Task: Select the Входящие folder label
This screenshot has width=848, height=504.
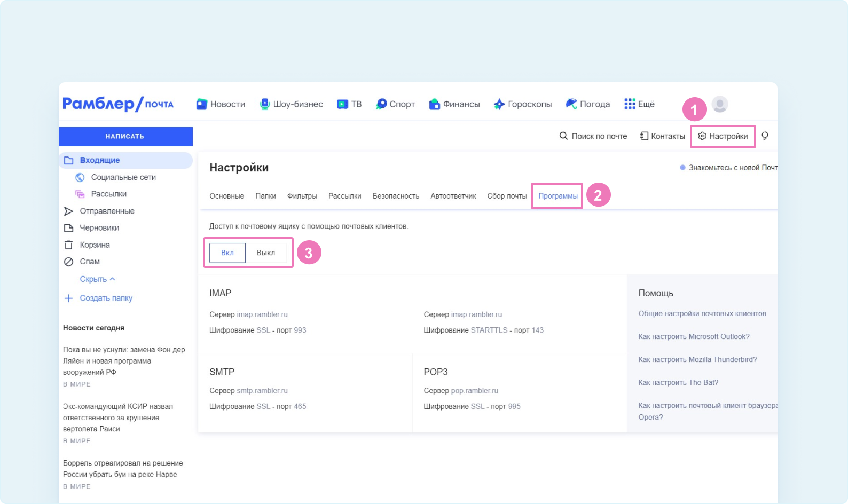Action: click(x=100, y=160)
